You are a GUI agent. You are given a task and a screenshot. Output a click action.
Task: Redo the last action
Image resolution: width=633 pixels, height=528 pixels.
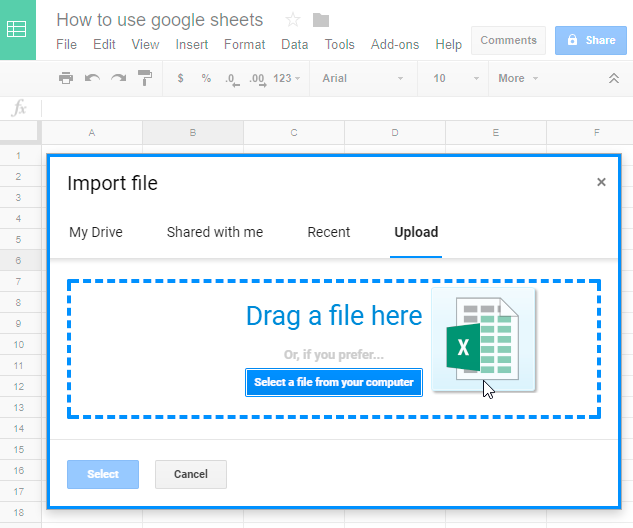(x=119, y=78)
